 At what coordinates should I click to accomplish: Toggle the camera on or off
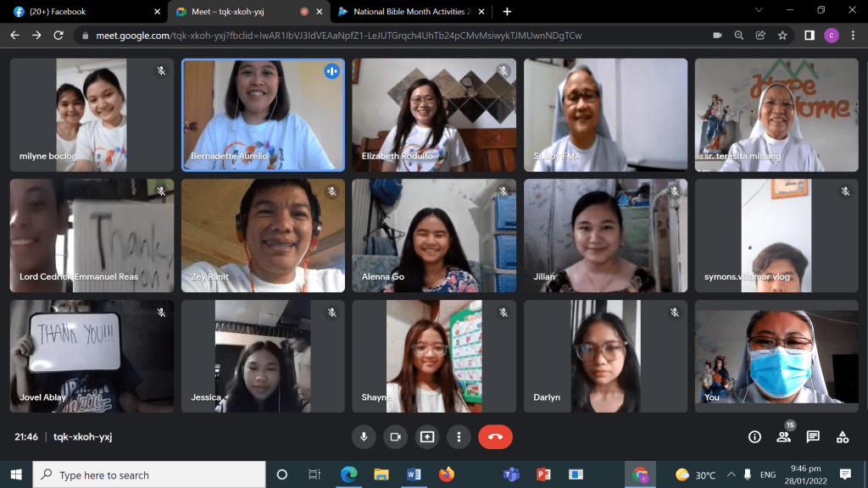(x=395, y=437)
